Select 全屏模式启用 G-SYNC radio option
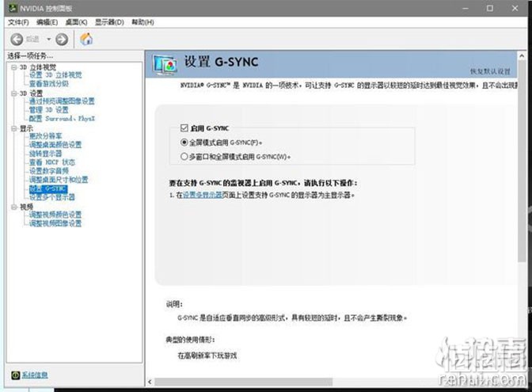 [184, 143]
